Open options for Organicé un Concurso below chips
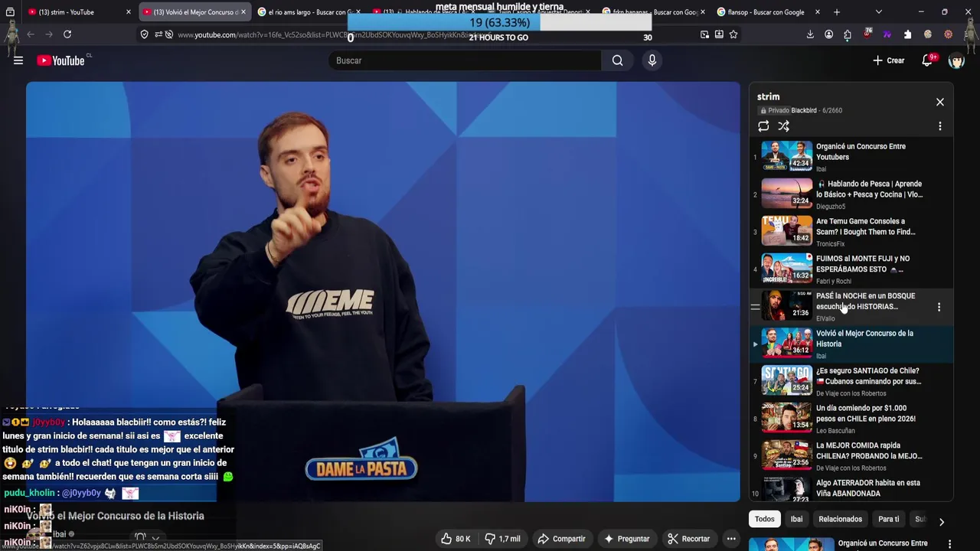Viewport: 980px width, 551px height. pyautogui.click(x=949, y=544)
